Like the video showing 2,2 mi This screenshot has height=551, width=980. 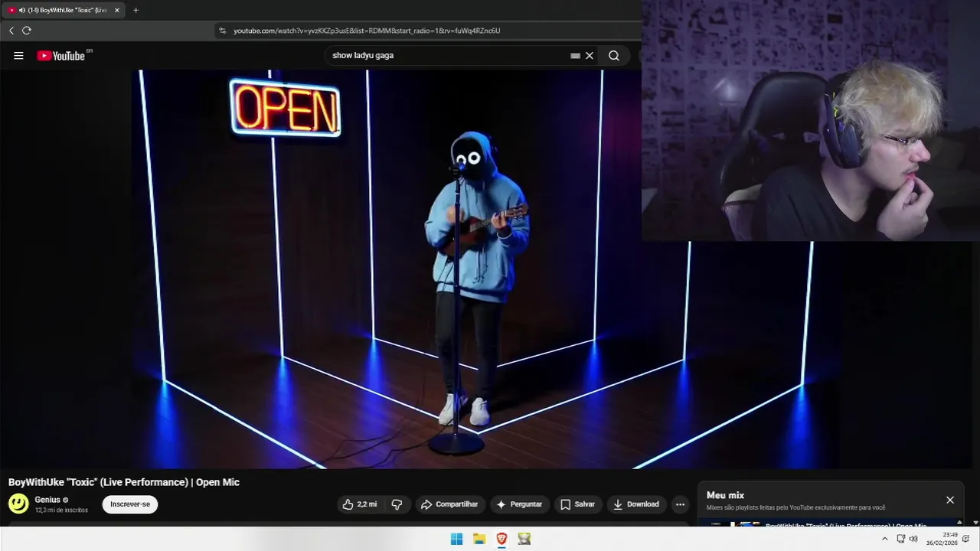point(360,504)
